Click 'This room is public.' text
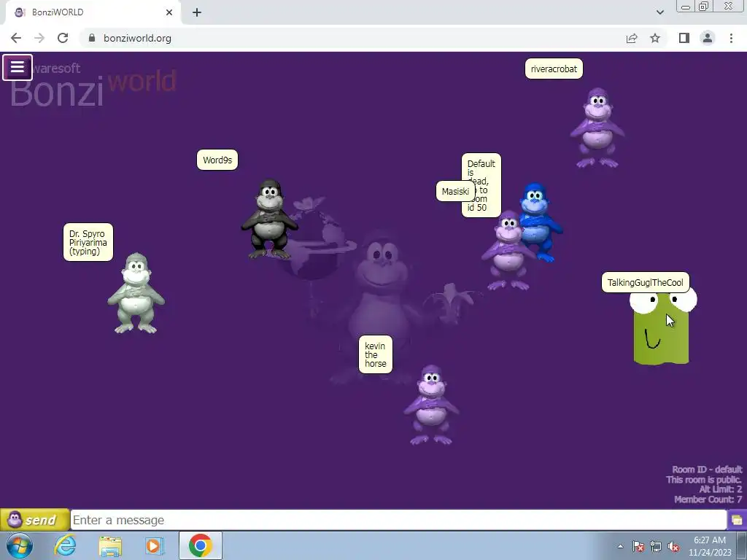Image resolution: width=747 pixels, height=560 pixels. [x=704, y=480]
